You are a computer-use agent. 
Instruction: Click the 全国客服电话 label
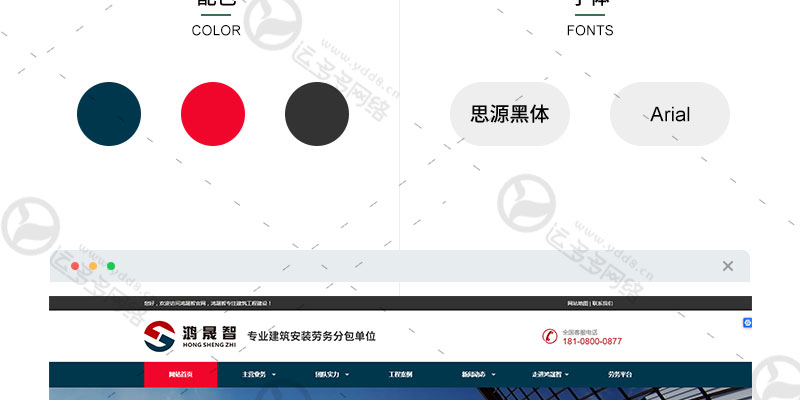580,332
